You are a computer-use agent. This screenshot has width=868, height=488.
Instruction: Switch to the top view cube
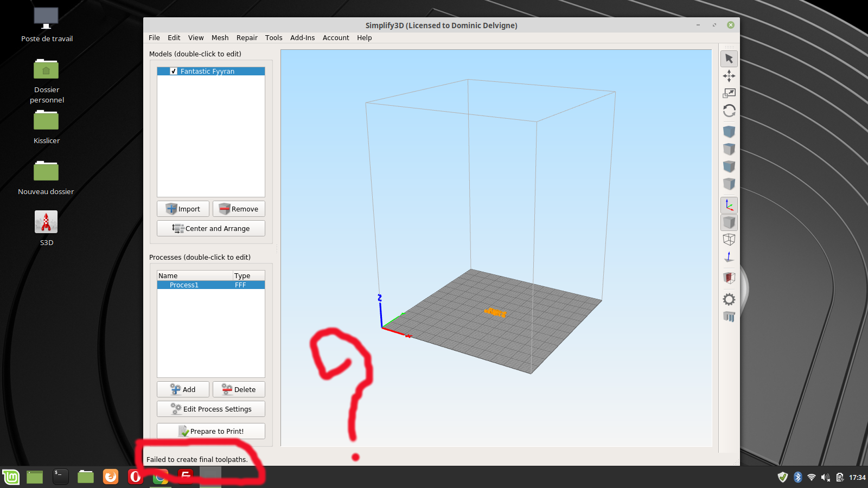(729, 149)
